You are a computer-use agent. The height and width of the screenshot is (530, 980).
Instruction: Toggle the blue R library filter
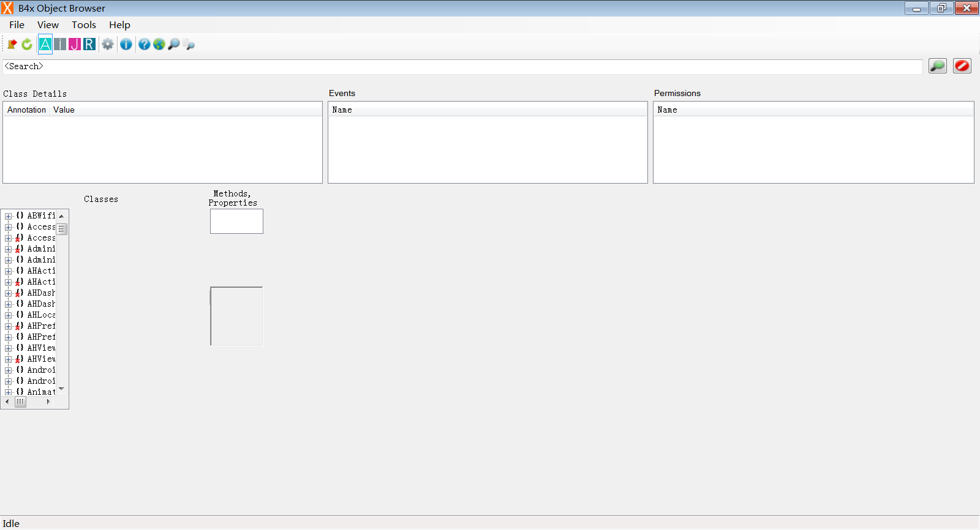click(89, 44)
